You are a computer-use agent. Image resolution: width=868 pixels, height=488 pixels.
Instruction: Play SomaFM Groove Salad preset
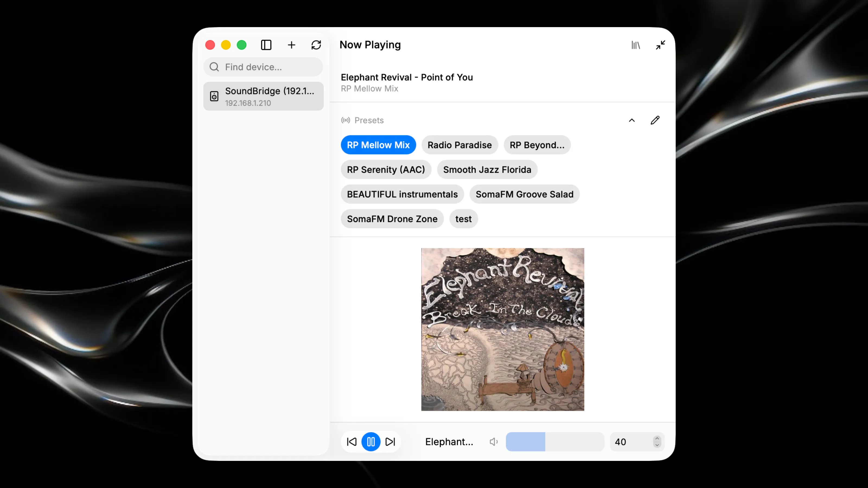pyautogui.click(x=524, y=194)
